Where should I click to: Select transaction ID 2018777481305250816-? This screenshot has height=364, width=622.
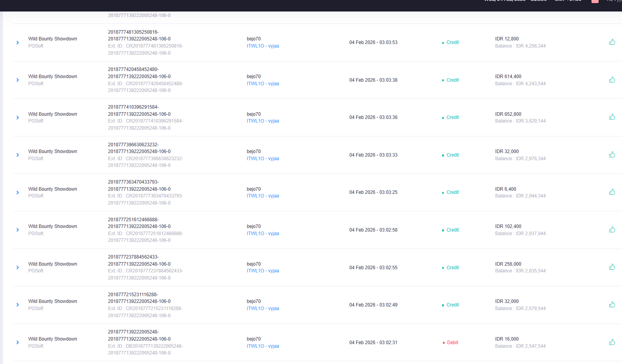tap(133, 32)
